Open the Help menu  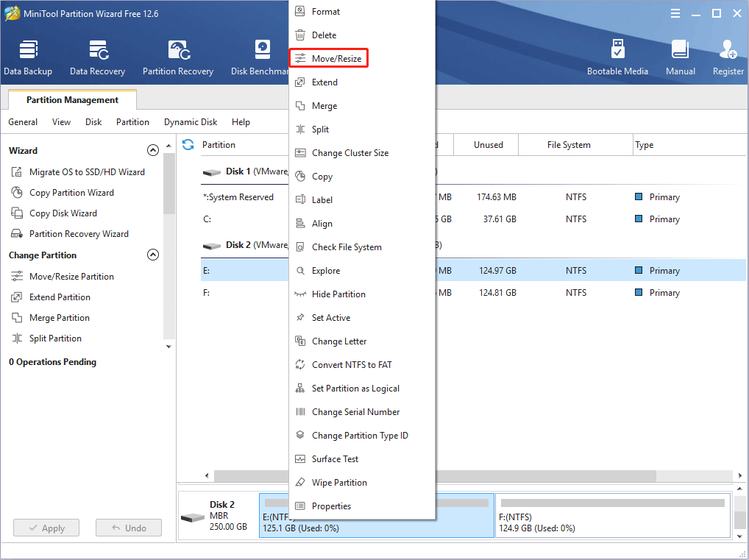[x=241, y=122]
